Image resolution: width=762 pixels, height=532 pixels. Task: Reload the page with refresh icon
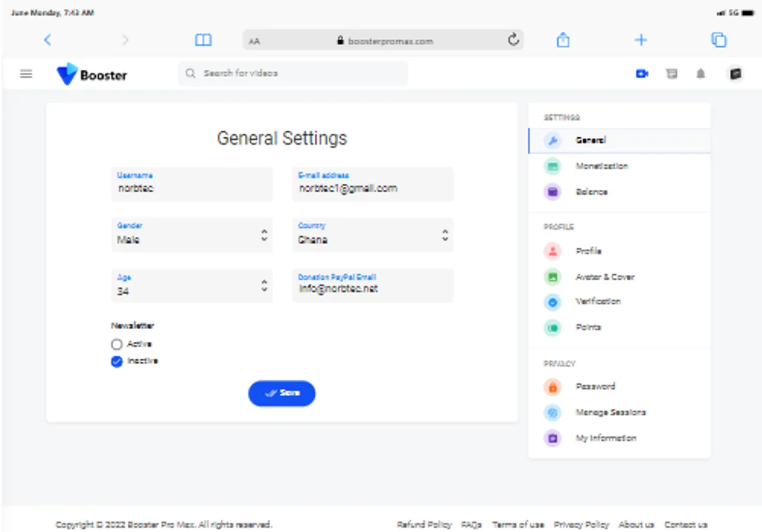click(514, 40)
